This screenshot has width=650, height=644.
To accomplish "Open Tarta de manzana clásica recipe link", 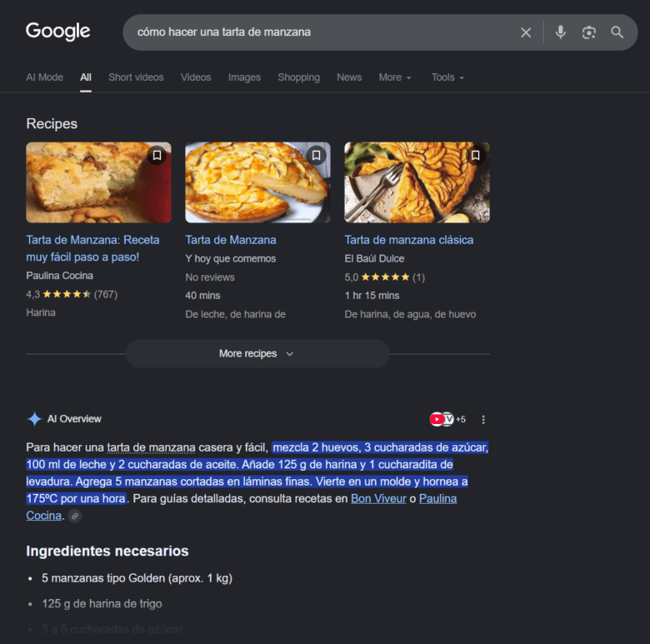I will pos(408,240).
